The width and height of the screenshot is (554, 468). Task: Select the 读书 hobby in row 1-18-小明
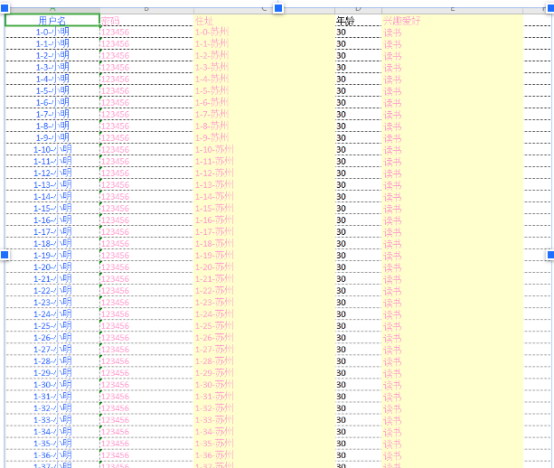452,243
